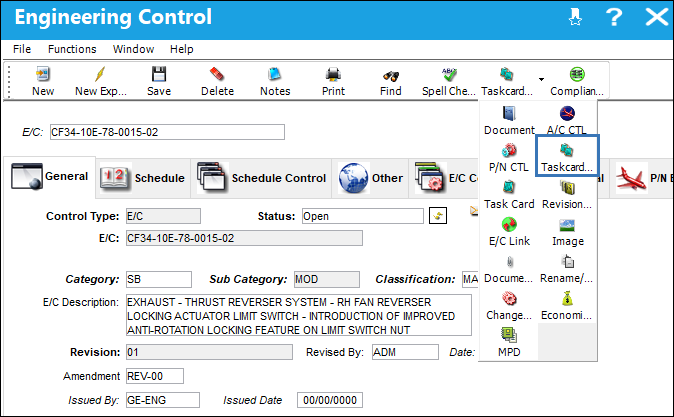Open the Window menu

click(x=133, y=49)
